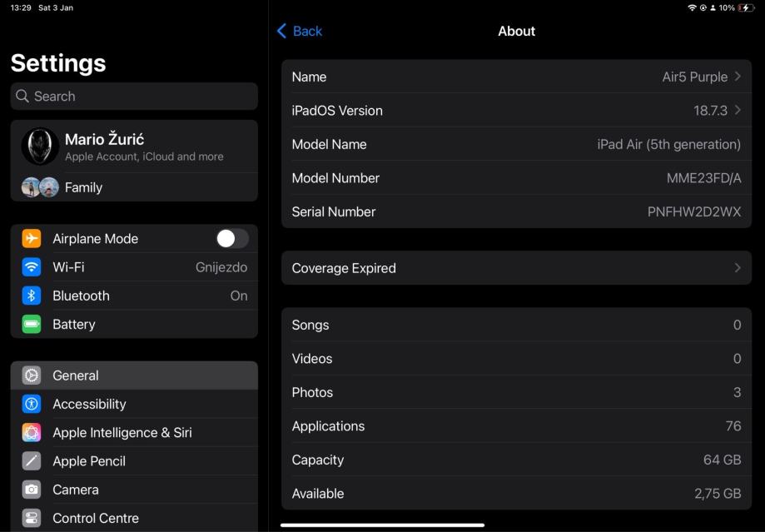Tap the 10% battery percentage
Image resolution: width=765 pixels, height=532 pixels.
(727, 7)
